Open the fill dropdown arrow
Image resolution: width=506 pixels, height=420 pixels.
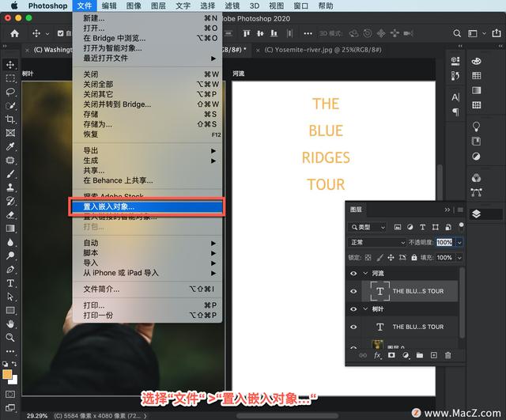459,258
